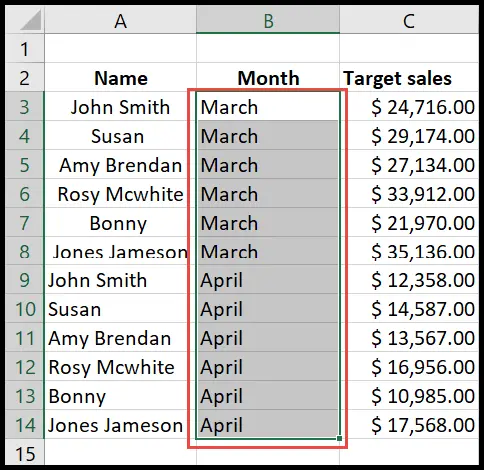Click the $ 17,568.00 cell
Image resolution: width=484 pixels, height=470 pixels.
coord(409,425)
